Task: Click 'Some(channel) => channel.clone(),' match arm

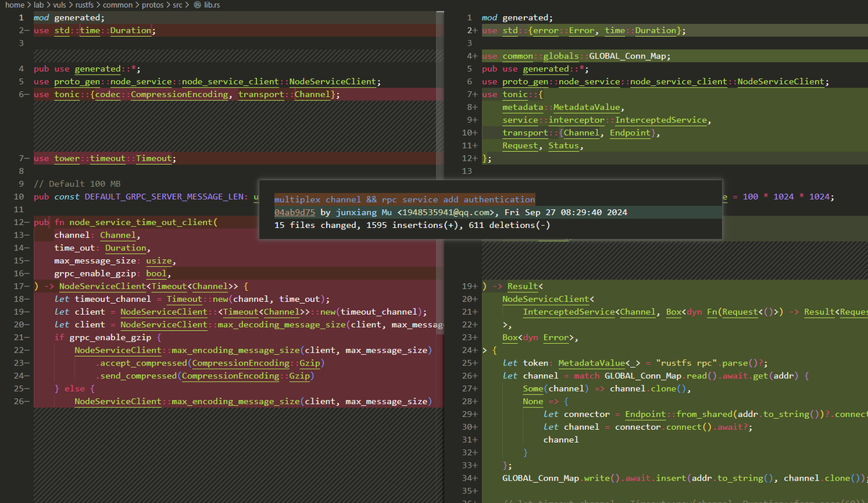Action: coord(607,389)
